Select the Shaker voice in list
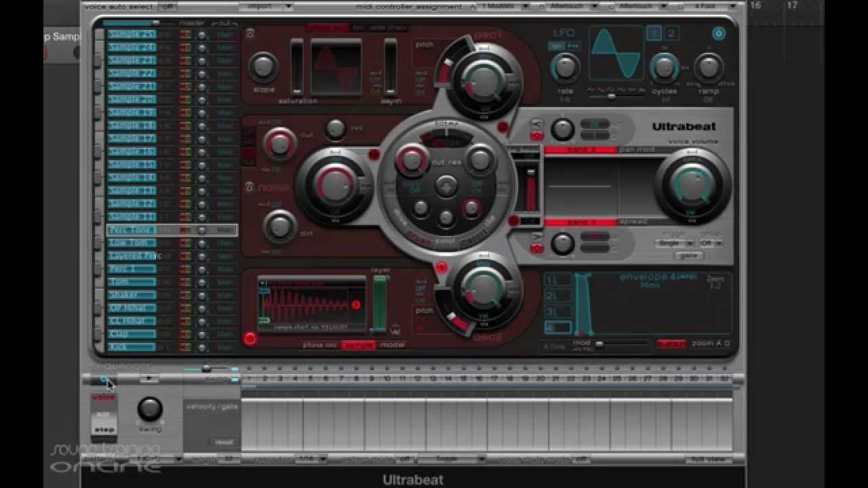The width and height of the screenshot is (868, 488). click(x=132, y=295)
